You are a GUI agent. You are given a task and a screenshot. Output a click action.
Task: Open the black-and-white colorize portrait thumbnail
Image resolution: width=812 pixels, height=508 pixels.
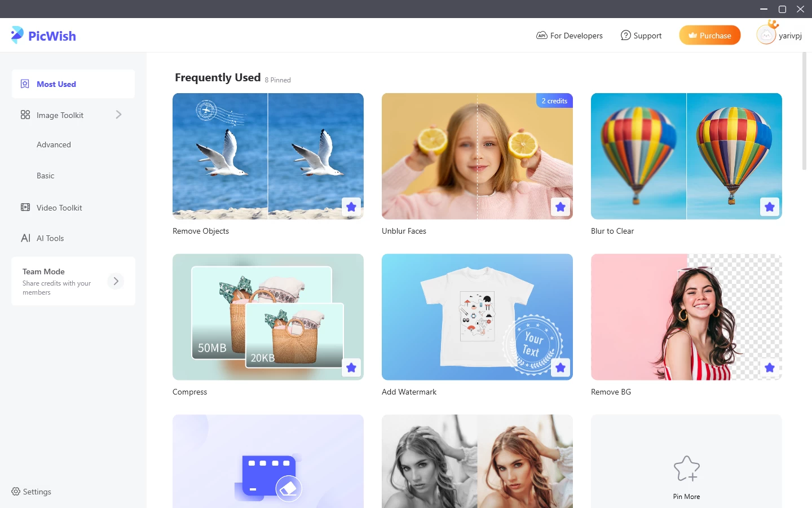click(477, 462)
